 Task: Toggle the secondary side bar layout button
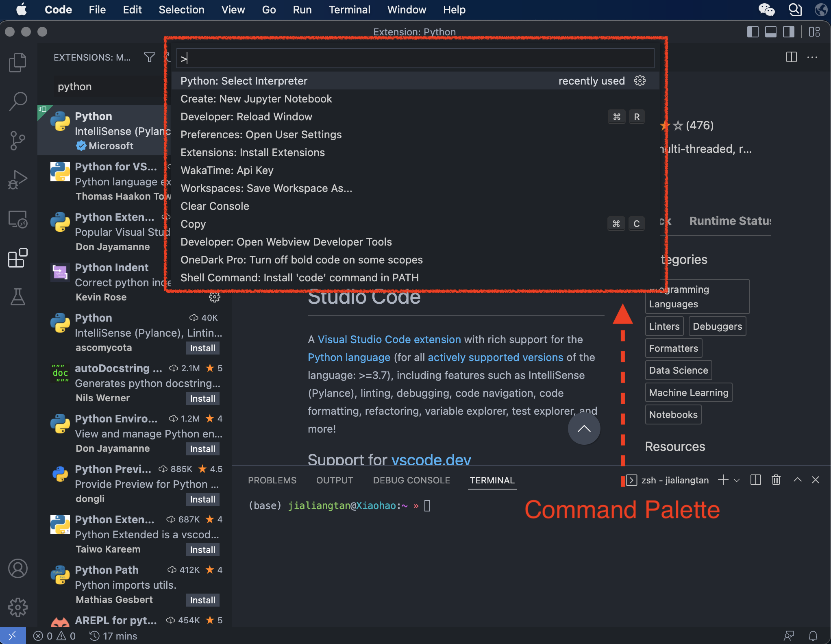click(x=788, y=32)
